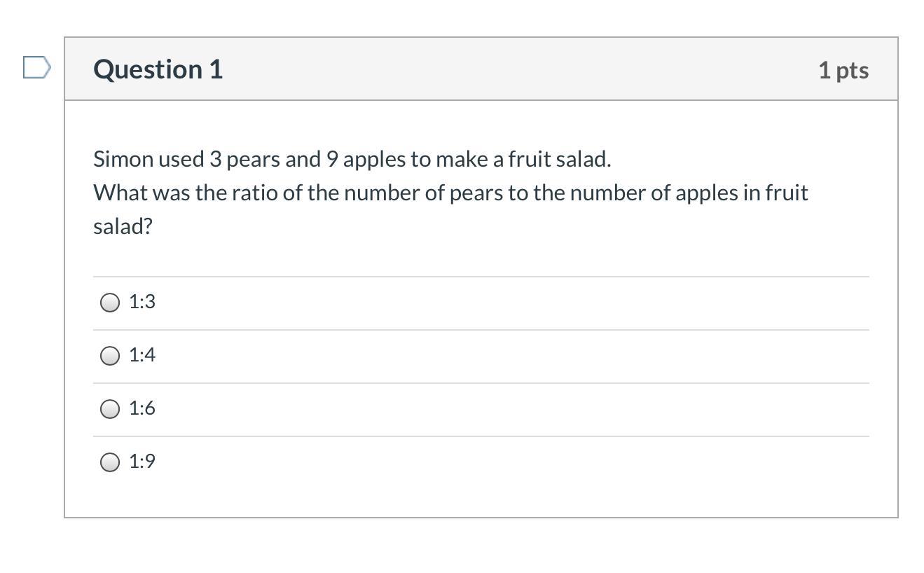This screenshot has height=573, width=924.
Task: Click the gray Question 1 header bar
Action: (481, 69)
